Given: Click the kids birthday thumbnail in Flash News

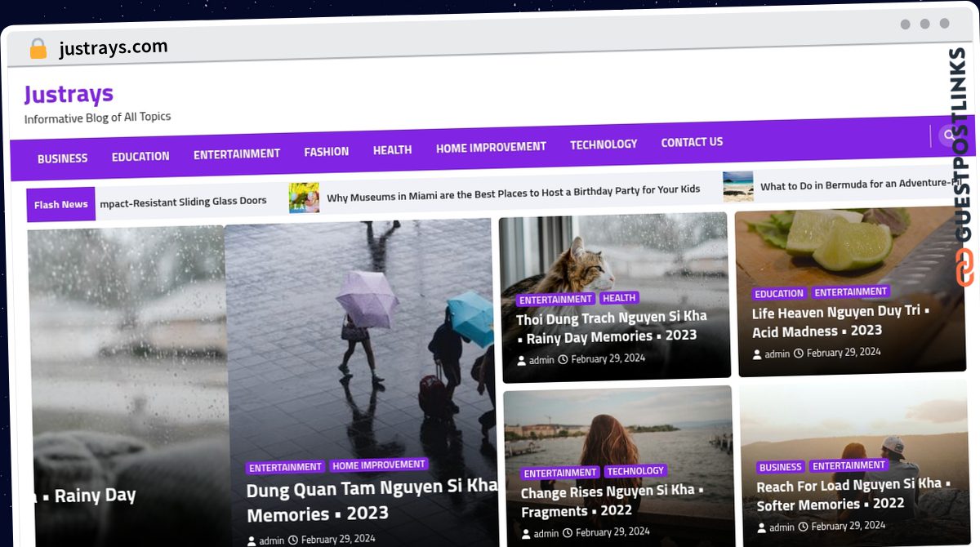Looking at the screenshot, I should click(304, 198).
